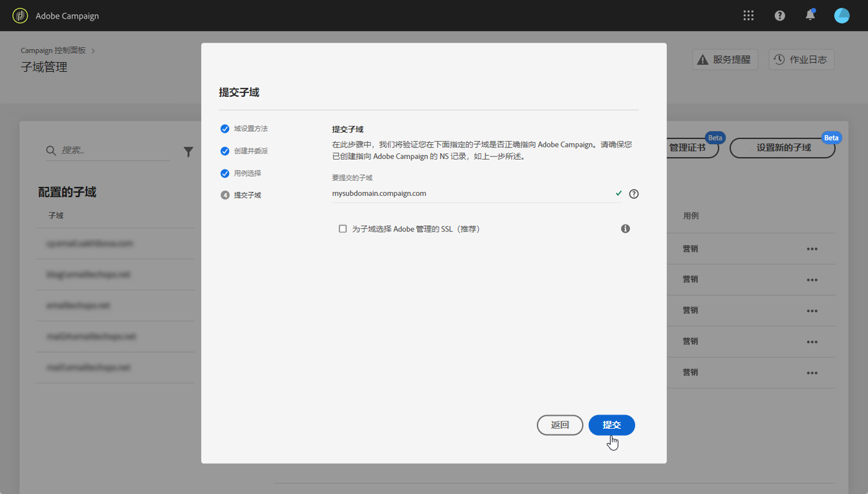Click the green validation checkmark
This screenshot has width=868, height=494.
pyautogui.click(x=619, y=193)
